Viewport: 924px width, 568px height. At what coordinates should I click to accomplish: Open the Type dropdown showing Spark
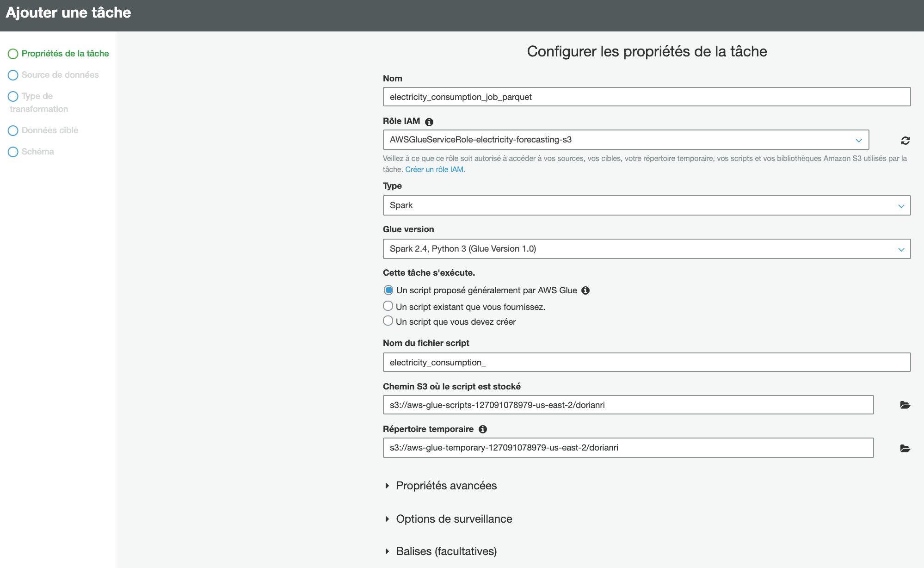point(647,205)
